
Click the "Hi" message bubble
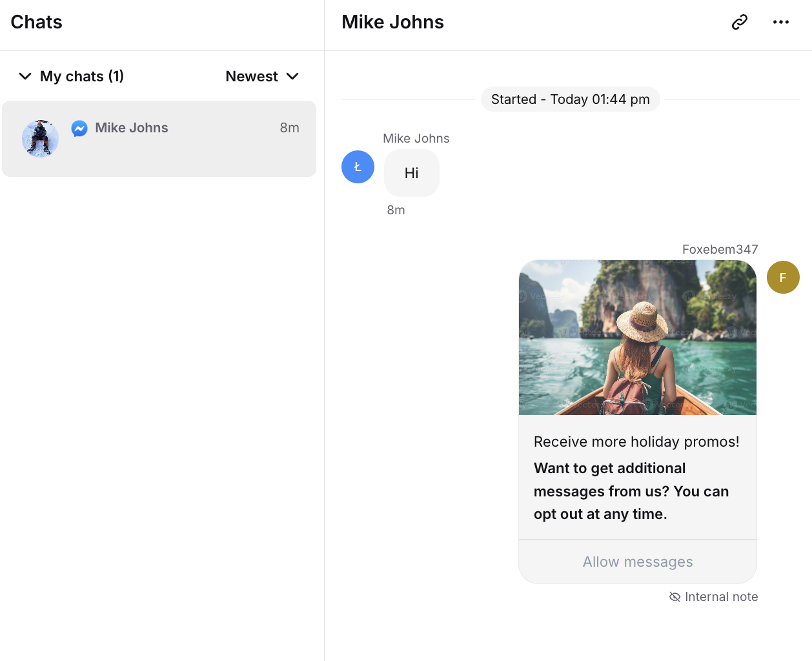click(411, 173)
